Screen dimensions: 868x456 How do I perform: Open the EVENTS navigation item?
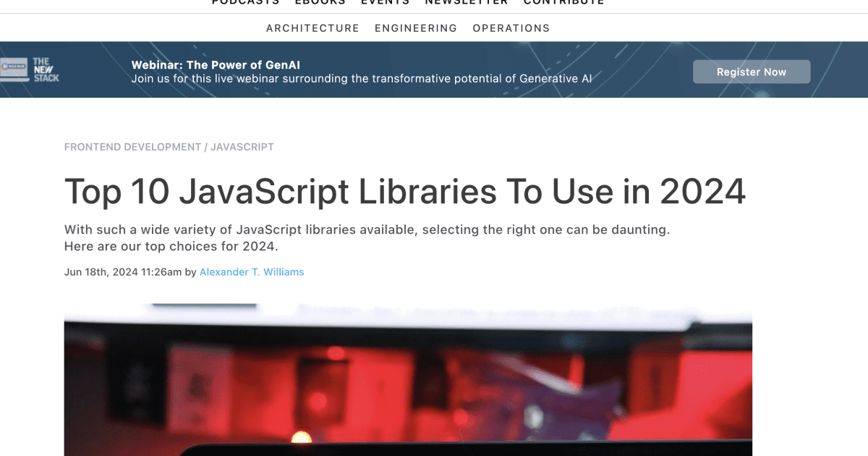pos(385,2)
